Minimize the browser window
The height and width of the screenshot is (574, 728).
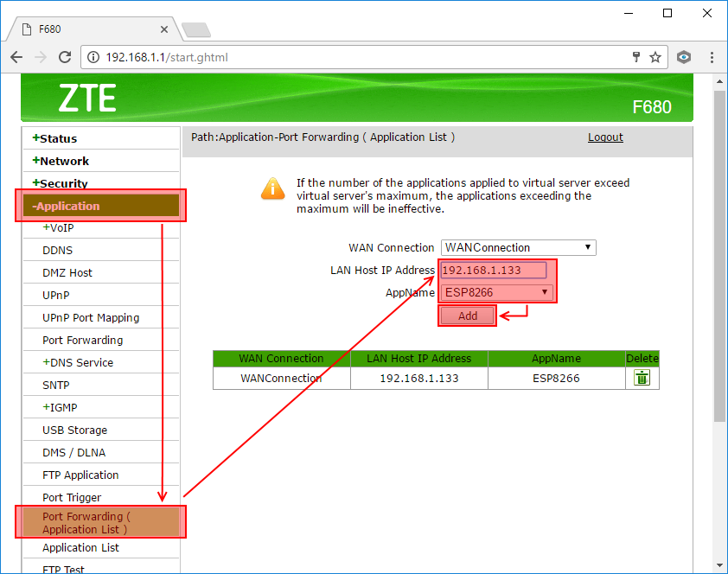point(629,13)
